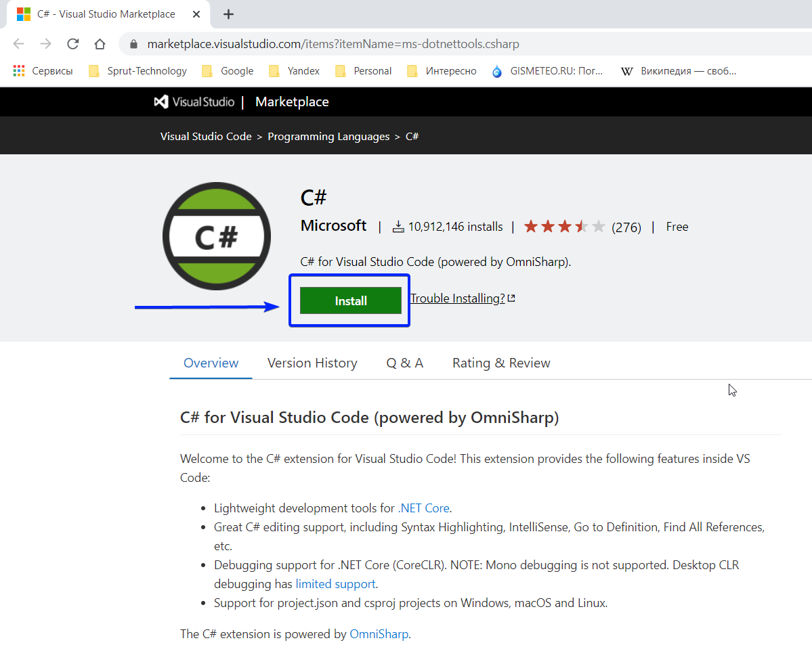This screenshot has width=812, height=649.
Task: Click the Visual Studio logo in the header
Action: coord(161,102)
